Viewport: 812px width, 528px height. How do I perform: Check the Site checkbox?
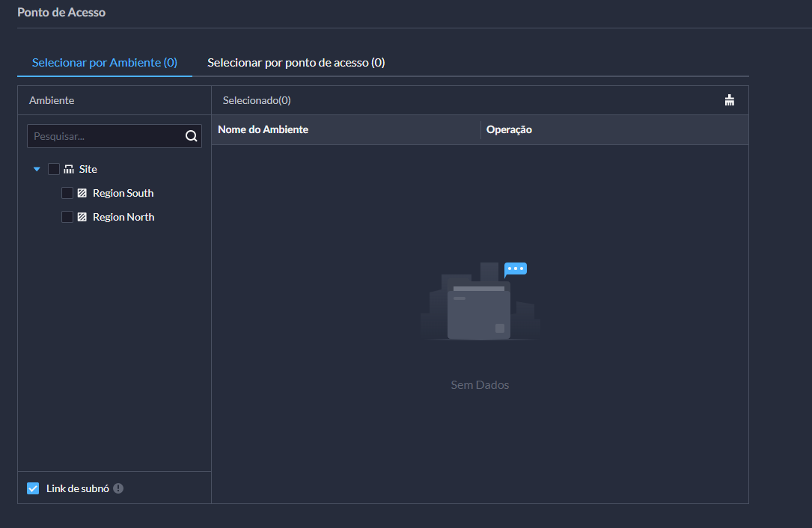pos(54,169)
